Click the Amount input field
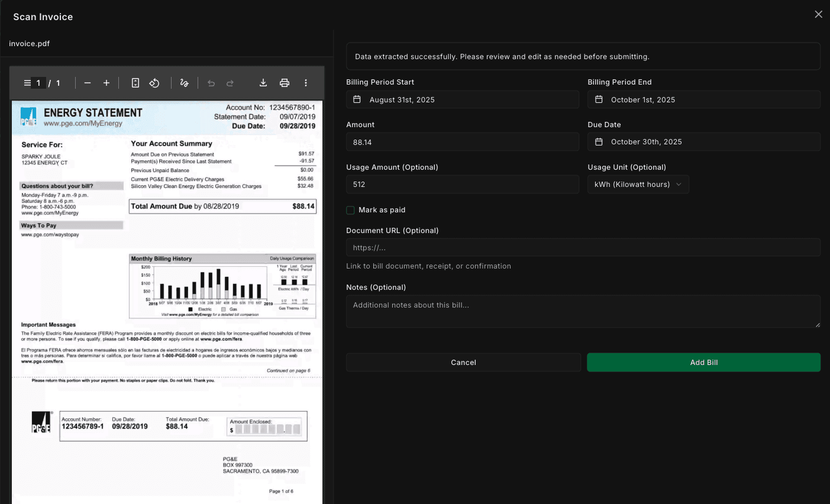The image size is (830, 504). click(x=462, y=142)
